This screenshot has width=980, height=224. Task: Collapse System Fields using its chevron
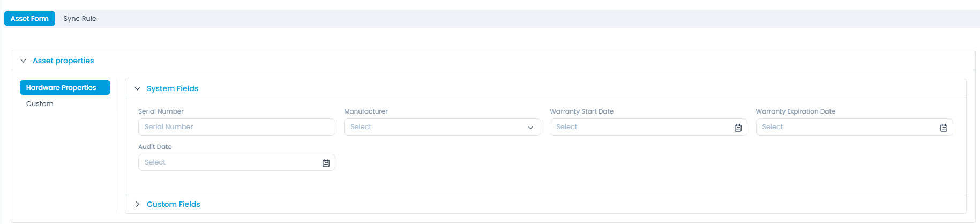[x=137, y=88]
